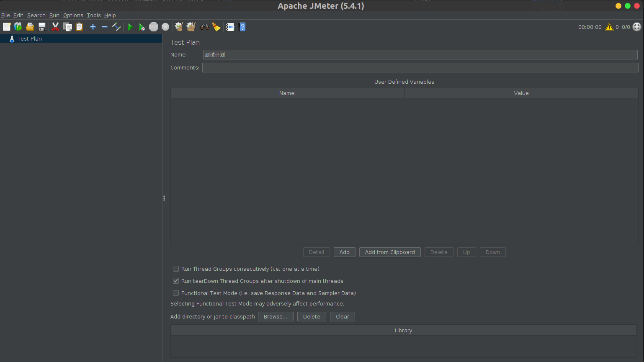Open the Run menu

54,15
